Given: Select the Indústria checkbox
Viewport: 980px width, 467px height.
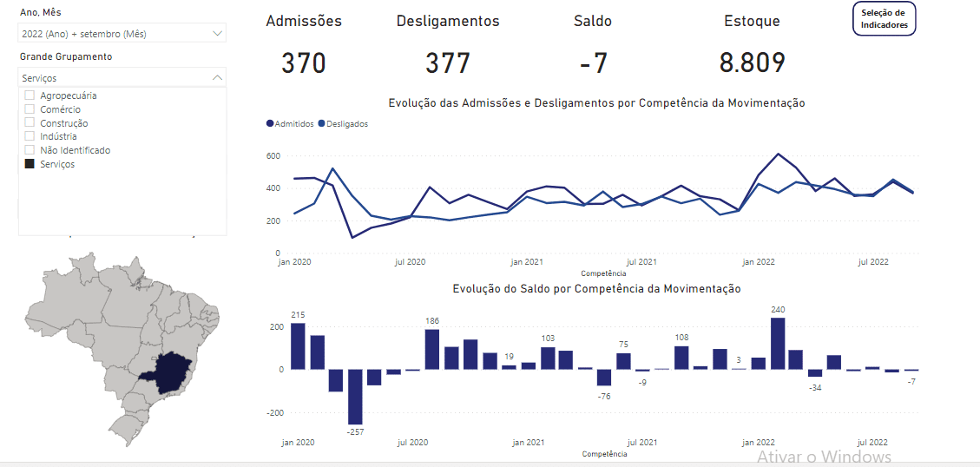Looking at the screenshot, I should (x=30, y=136).
